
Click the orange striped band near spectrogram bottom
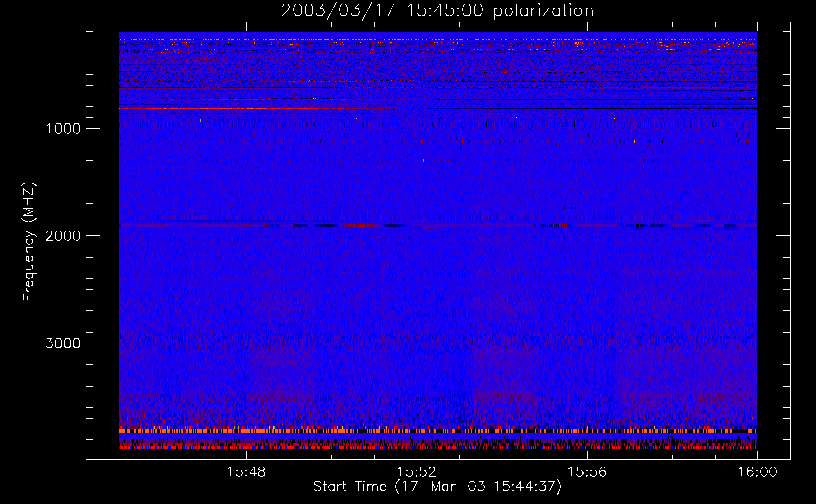(x=438, y=431)
